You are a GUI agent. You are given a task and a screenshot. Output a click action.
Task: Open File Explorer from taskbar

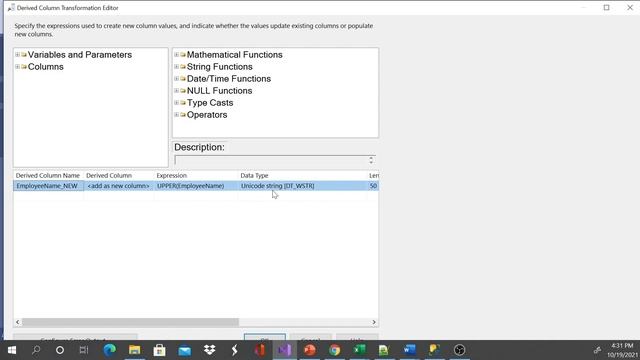coord(135,350)
